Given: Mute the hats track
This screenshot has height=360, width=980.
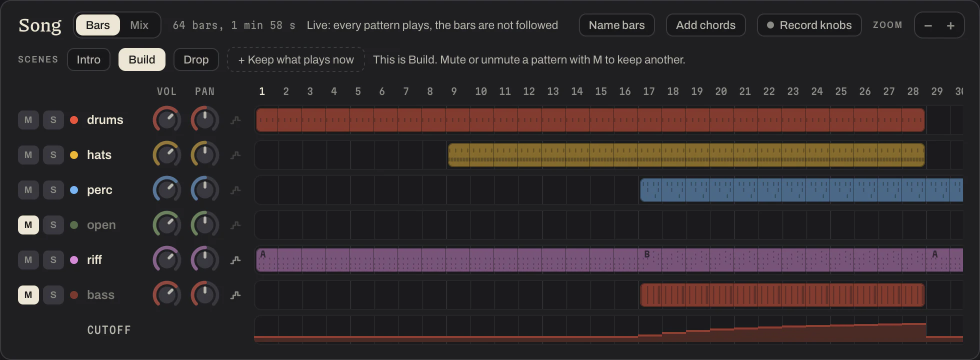Looking at the screenshot, I should tap(28, 155).
